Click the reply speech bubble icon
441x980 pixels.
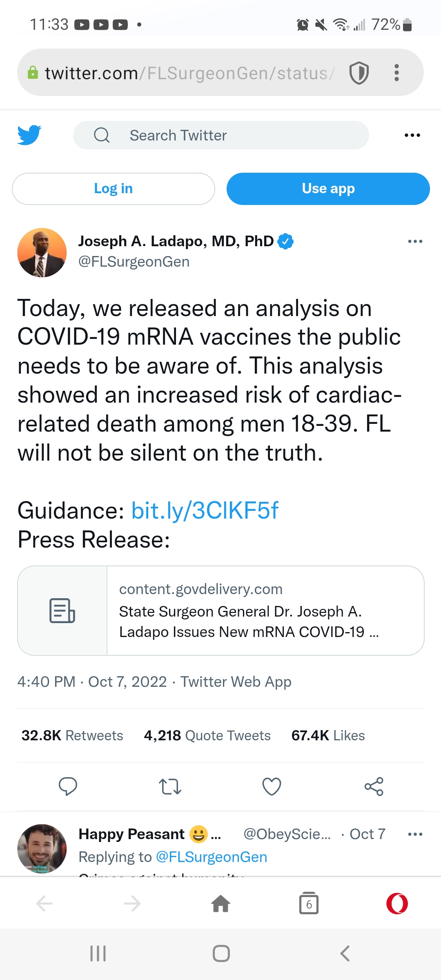(68, 786)
